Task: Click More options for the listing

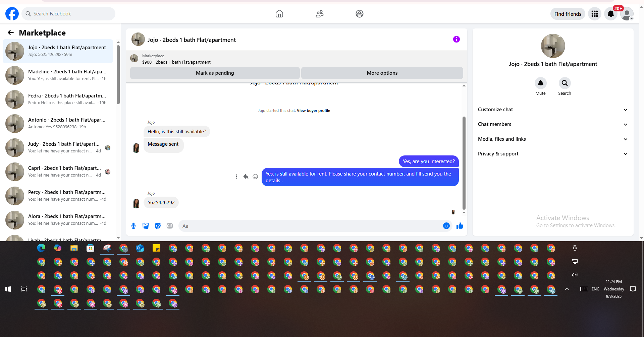Action: pos(382,73)
